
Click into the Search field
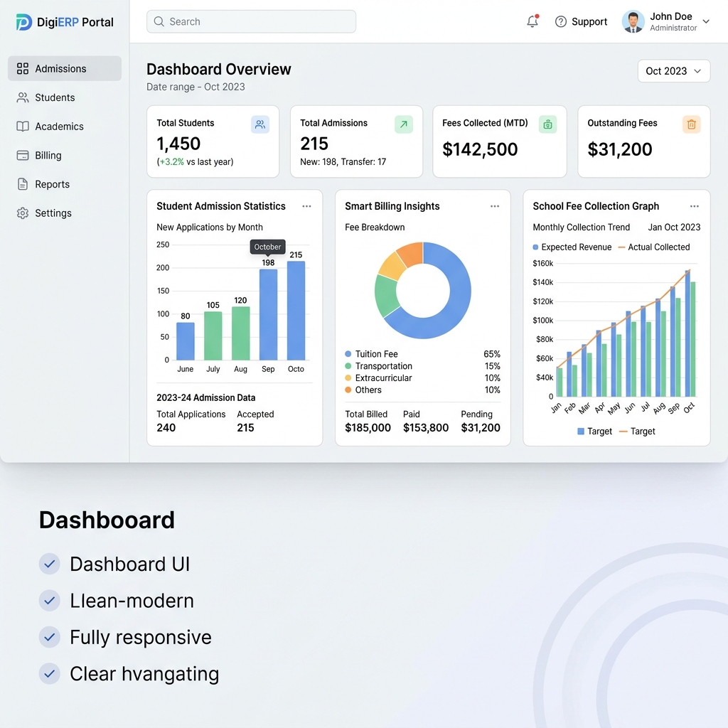(251, 22)
